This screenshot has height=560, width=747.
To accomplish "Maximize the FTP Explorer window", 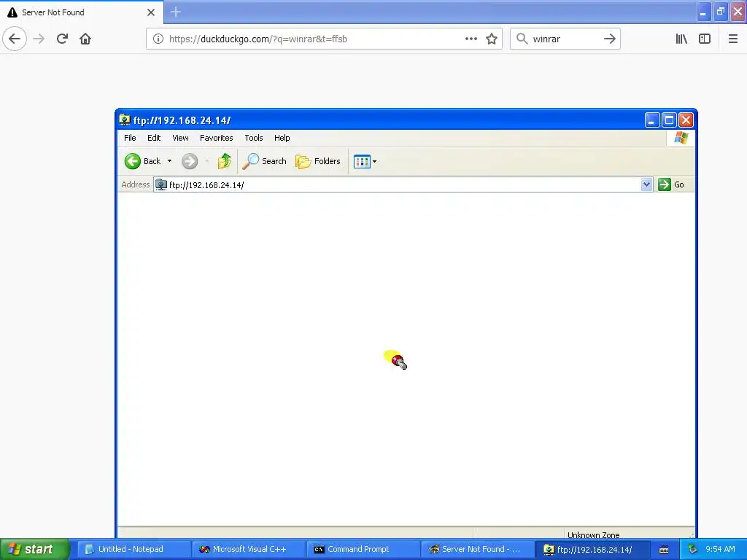I will click(669, 120).
